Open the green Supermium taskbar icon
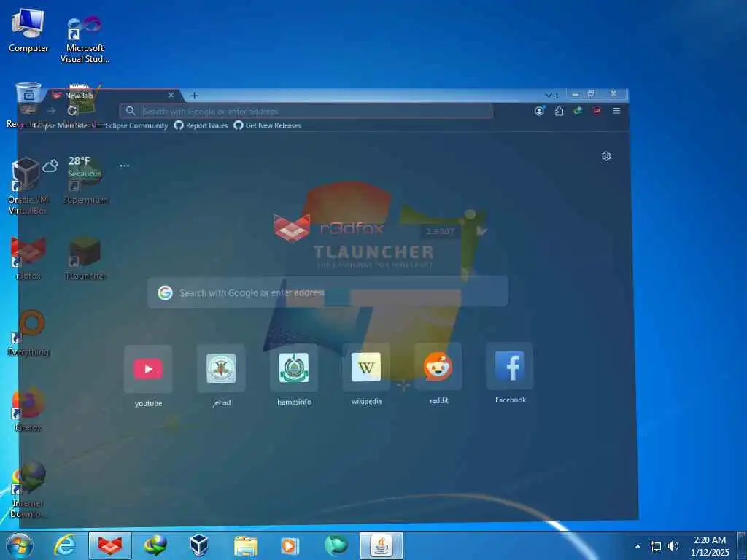This screenshot has height=560, width=747. tap(336, 545)
